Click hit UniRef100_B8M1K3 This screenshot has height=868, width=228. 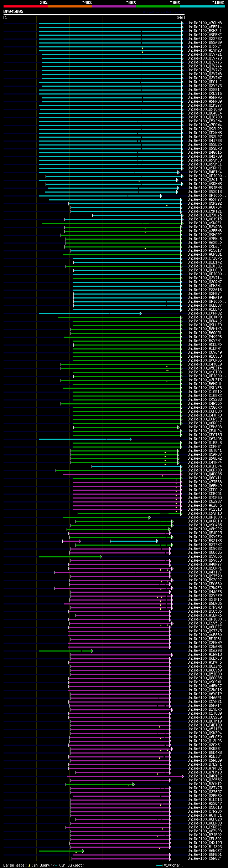[204, 329]
